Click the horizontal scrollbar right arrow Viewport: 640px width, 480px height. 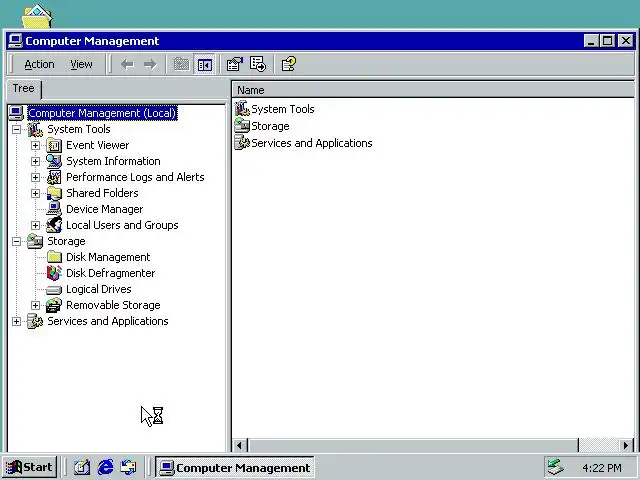[x=626, y=445]
